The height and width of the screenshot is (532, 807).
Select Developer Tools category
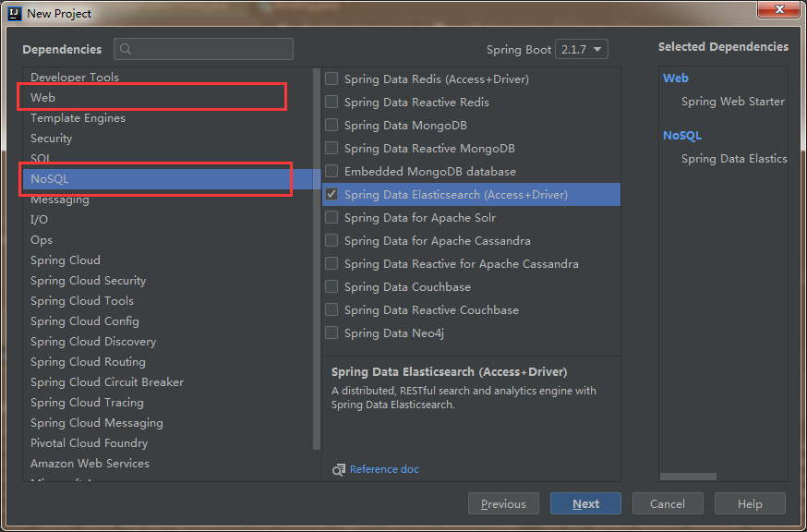coord(168,78)
